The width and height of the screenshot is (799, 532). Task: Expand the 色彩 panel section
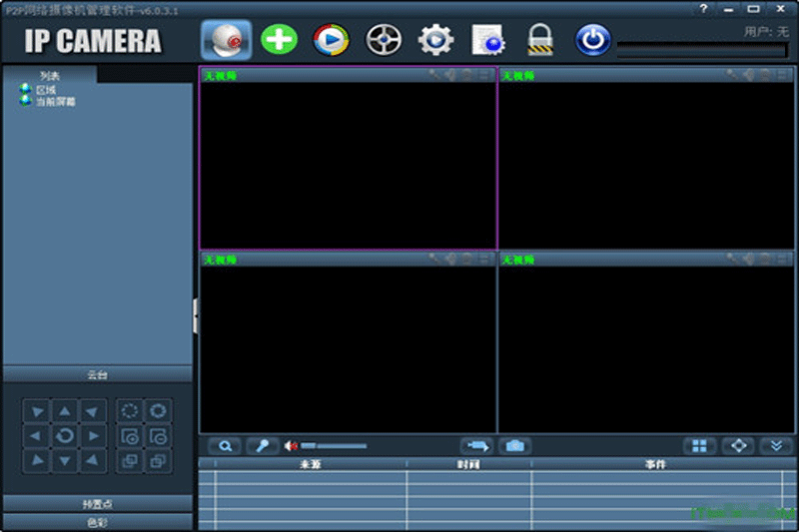click(x=97, y=521)
